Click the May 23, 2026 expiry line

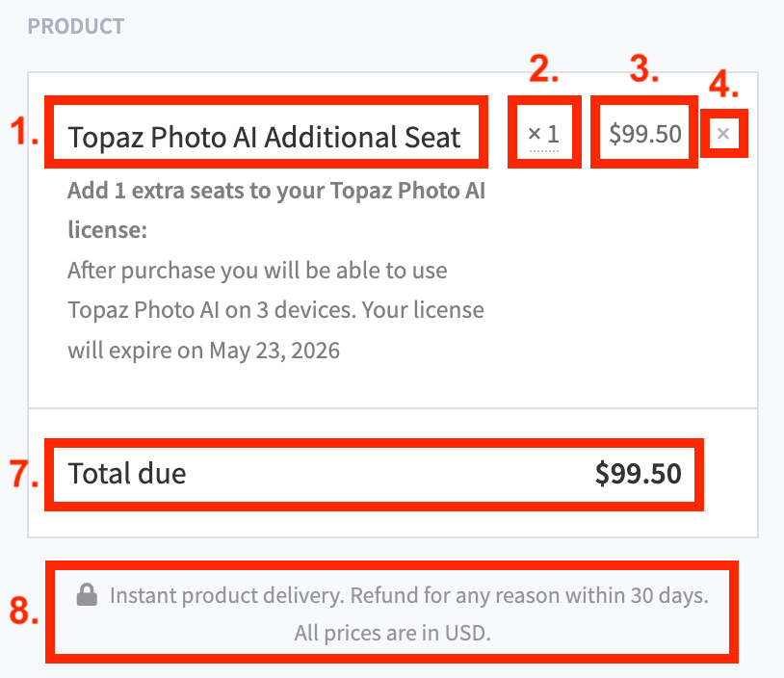point(203,350)
